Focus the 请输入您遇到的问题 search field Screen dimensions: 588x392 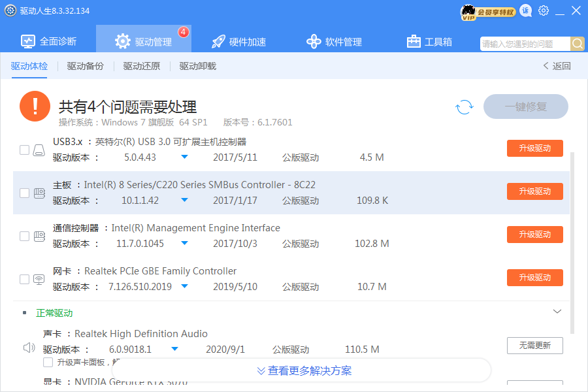click(x=525, y=44)
